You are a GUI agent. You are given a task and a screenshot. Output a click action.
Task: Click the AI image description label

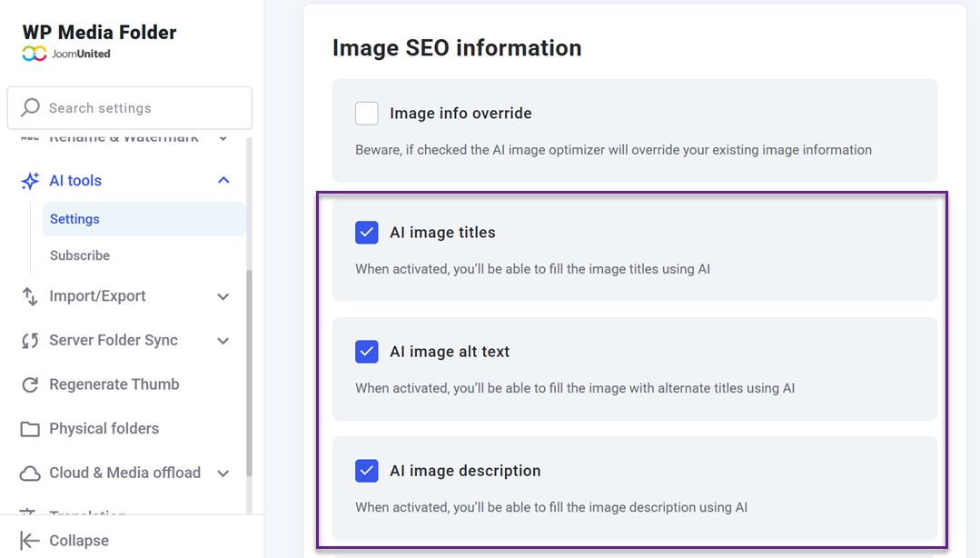[x=465, y=471]
